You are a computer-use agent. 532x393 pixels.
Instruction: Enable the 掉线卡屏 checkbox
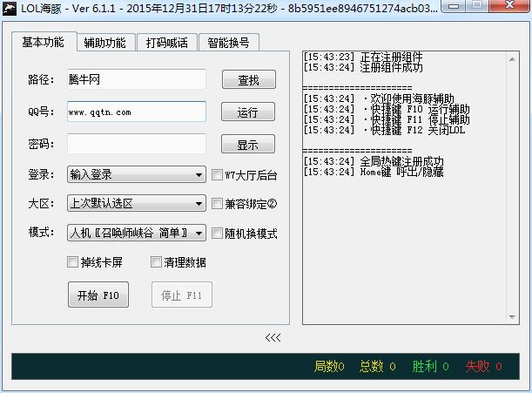73,262
